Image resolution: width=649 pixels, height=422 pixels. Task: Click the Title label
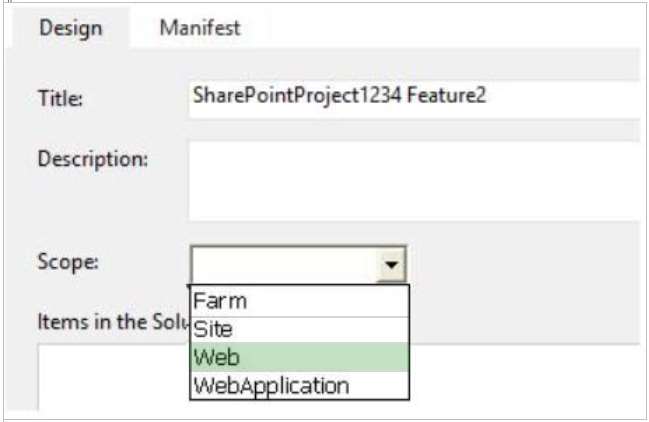60,98
